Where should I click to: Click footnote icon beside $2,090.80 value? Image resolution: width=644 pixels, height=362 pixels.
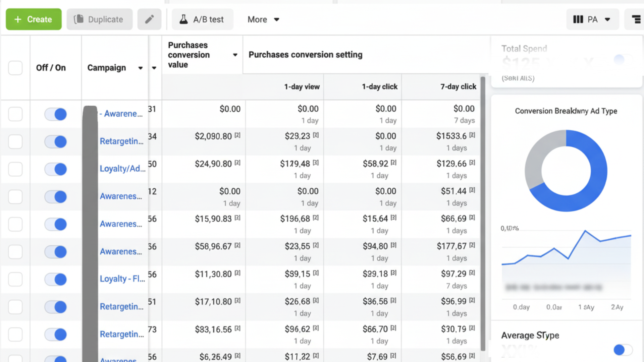pyautogui.click(x=237, y=135)
